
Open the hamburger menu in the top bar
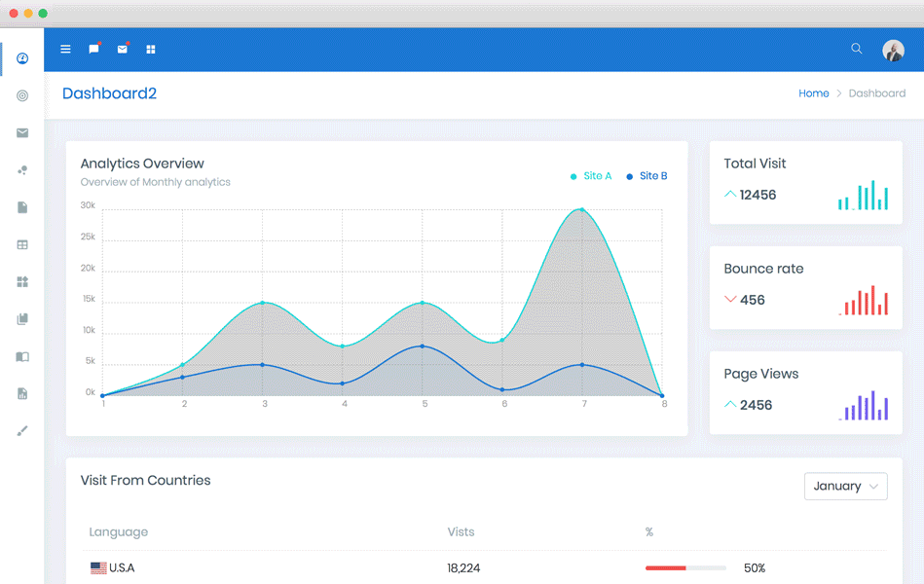coord(65,50)
